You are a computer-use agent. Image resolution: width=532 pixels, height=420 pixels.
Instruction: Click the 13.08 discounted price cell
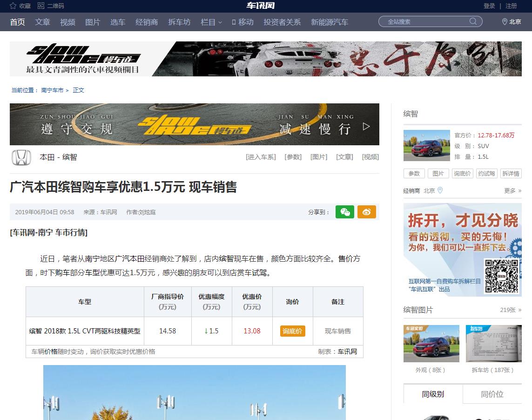point(252,331)
